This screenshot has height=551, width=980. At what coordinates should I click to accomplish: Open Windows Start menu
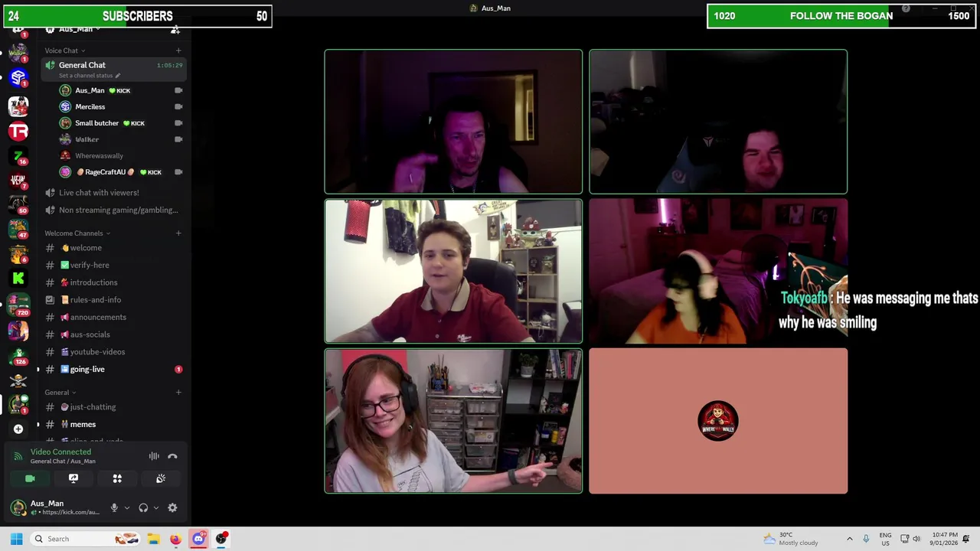(x=16, y=539)
